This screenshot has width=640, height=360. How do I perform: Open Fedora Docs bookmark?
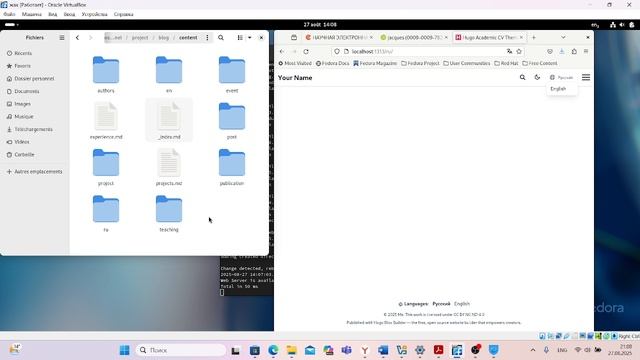pos(333,63)
